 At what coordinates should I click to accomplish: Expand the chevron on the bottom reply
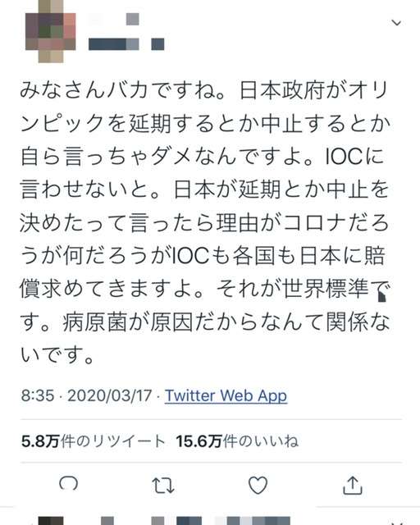[396, 523]
